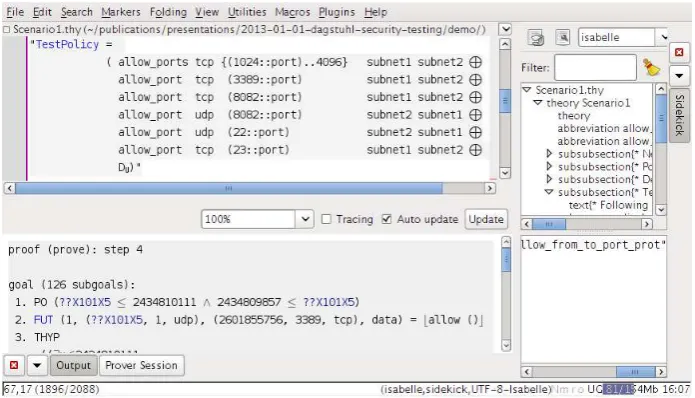695x398 pixels.
Task: Open the Utilities menu
Action: coord(247,12)
